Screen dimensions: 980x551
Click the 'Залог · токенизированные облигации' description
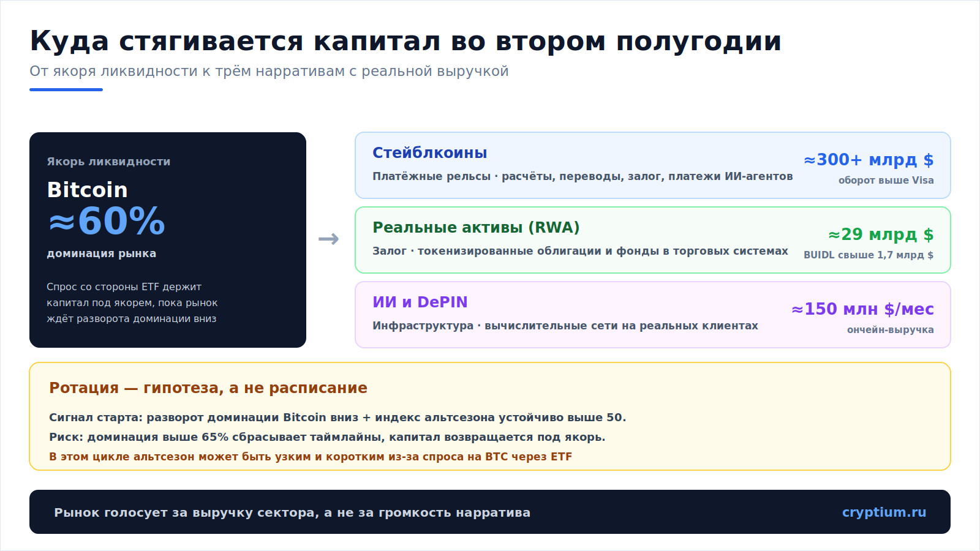(580, 251)
